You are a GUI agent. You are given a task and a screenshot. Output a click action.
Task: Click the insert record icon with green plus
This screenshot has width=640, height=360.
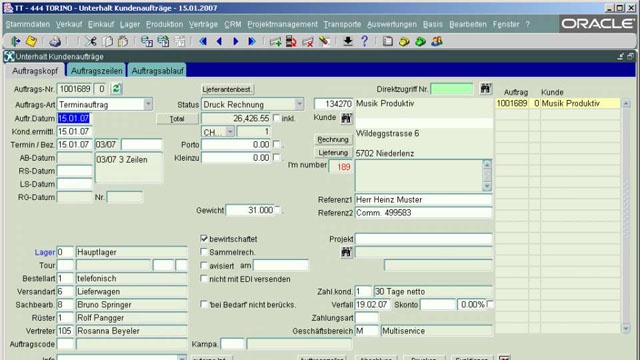pyautogui.click(x=276, y=41)
